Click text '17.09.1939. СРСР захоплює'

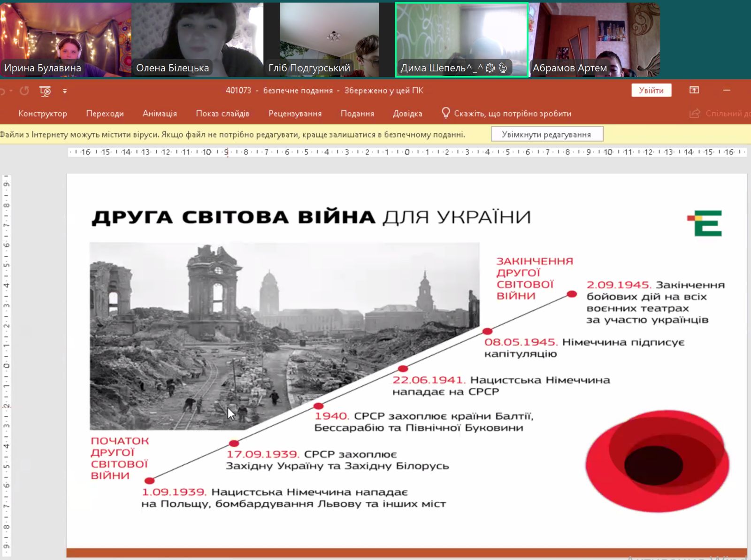[x=312, y=454]
